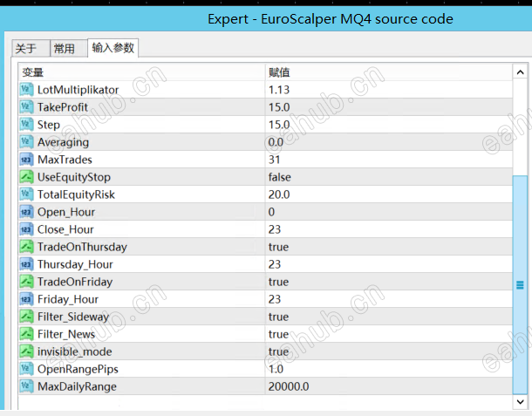
Task: Click the MaxTrades integer icon
Action: (x=26, y=160)
